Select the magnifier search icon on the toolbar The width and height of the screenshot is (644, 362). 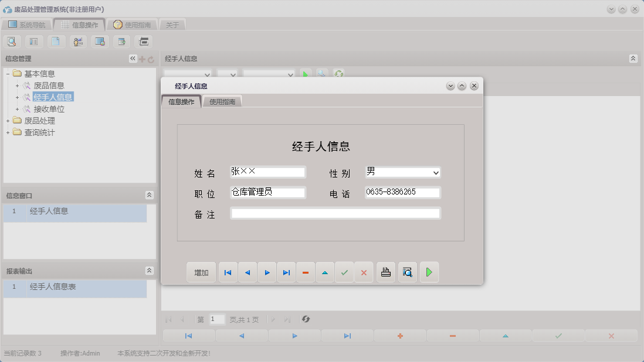[x=12, y=41]
